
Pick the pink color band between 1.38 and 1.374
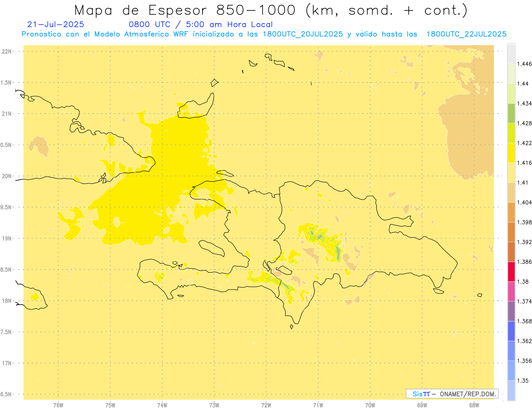click(511, 291)
